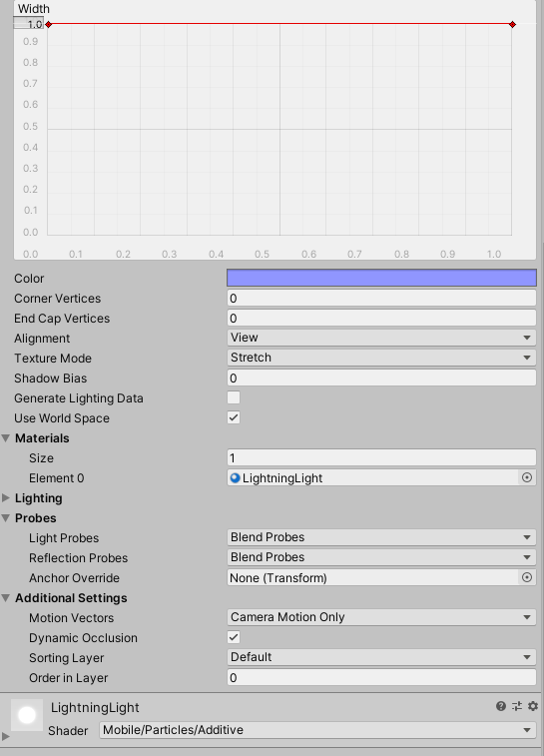Open the Reflection Probes dropdown

coord(381,557)
